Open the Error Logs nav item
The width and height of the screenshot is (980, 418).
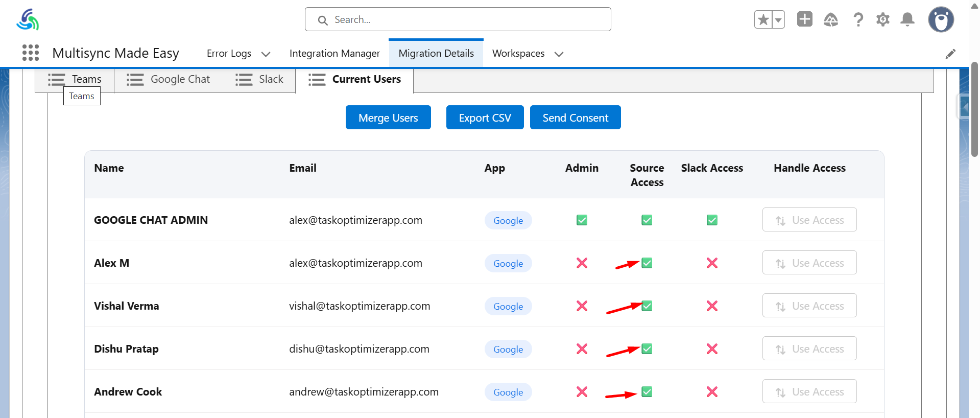pos(229,53)
